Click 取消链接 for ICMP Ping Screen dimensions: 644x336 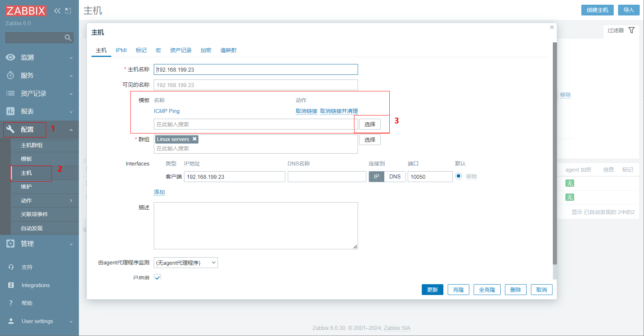[307, 111]
